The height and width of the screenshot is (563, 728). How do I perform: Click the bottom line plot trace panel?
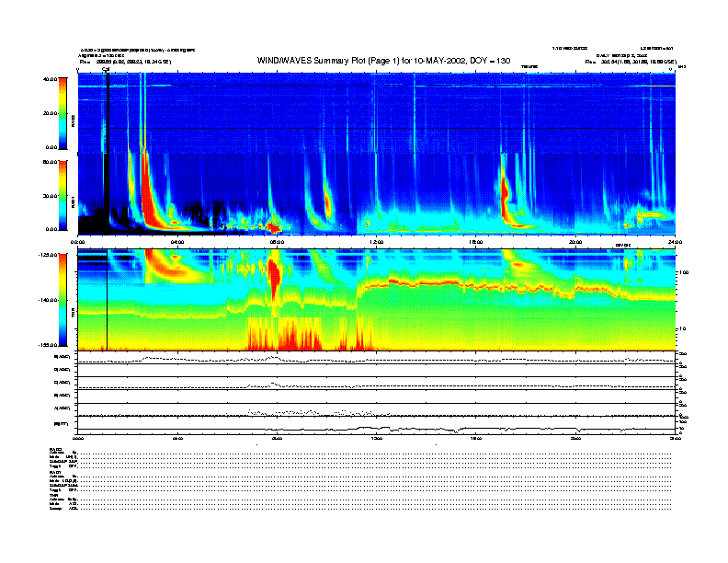[x=377, y=426]
